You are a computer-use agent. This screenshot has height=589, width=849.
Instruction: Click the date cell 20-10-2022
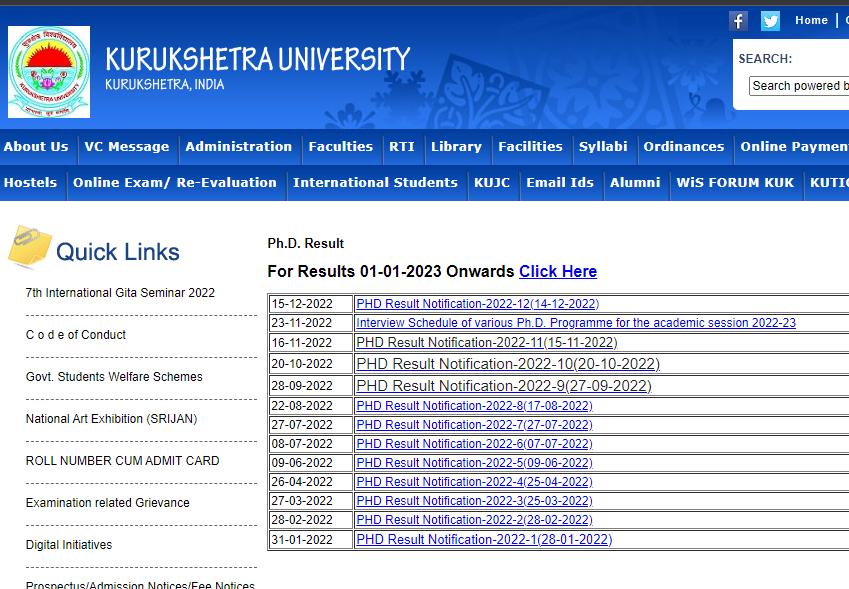311,364
